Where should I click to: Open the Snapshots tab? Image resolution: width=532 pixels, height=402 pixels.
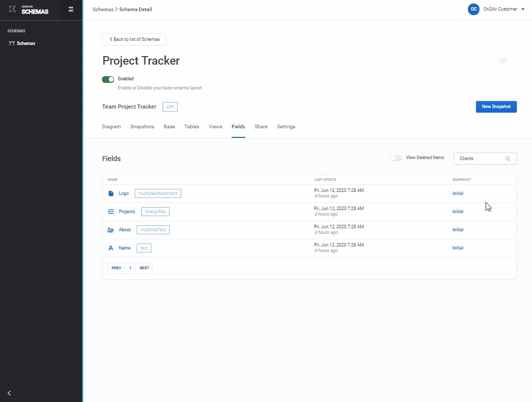click(142, 127)
